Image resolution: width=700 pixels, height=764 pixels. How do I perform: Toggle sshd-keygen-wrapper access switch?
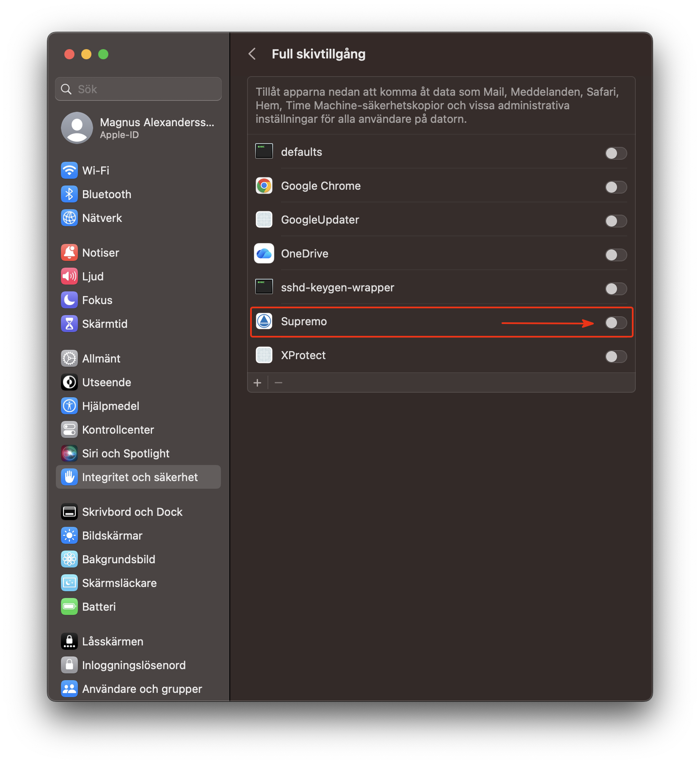[616, 289]
